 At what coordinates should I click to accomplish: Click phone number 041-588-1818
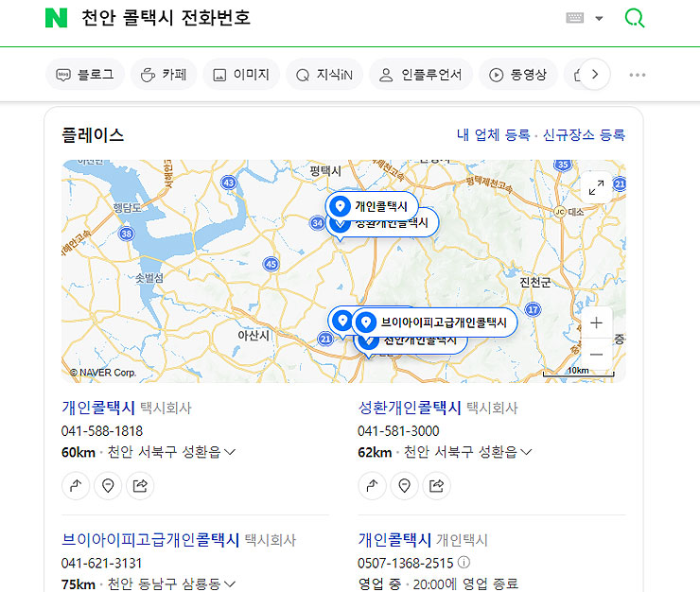tap(102, 431)
